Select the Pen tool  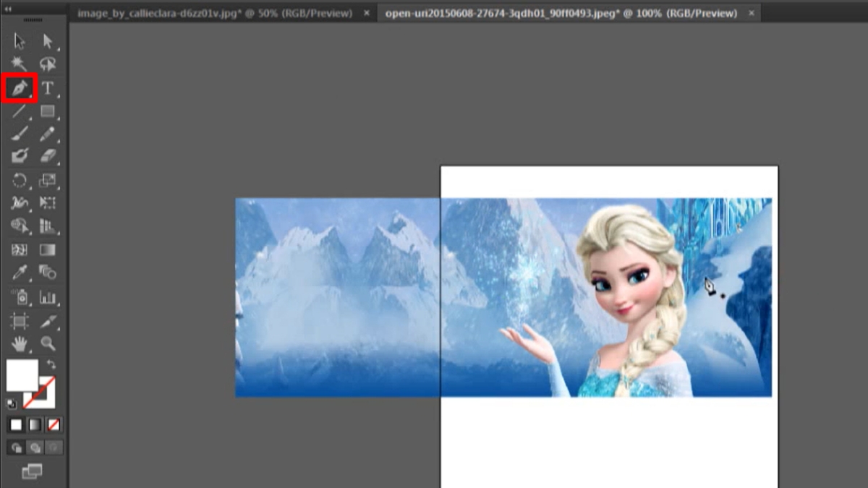pos(20,88)
